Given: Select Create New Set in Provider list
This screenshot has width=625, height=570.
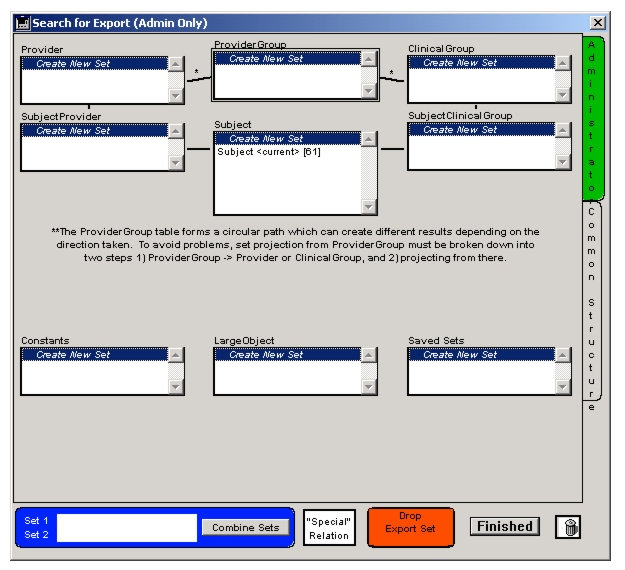Looking at the screenshot, I should pyautogui.click(x=94, y=63).
